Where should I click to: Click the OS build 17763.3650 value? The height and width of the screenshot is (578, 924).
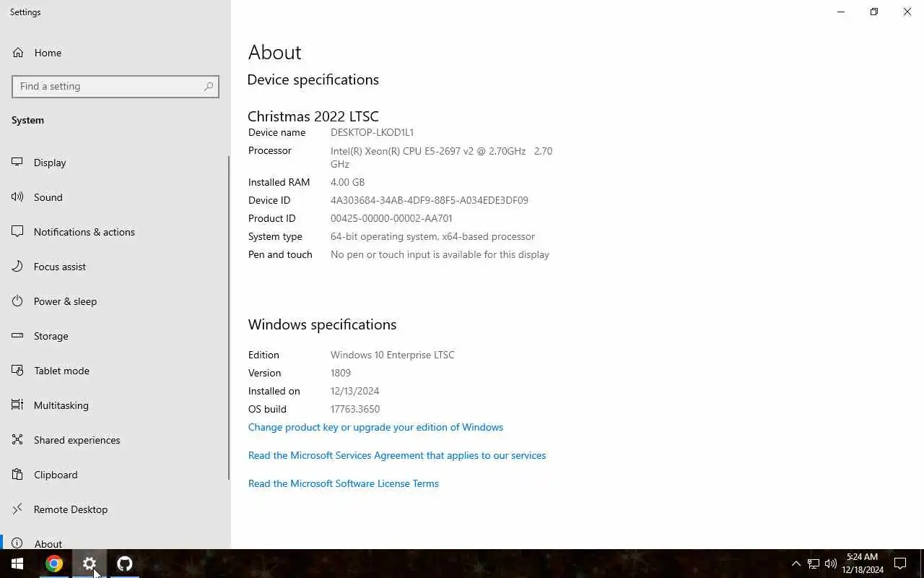[x=355, y=409]
